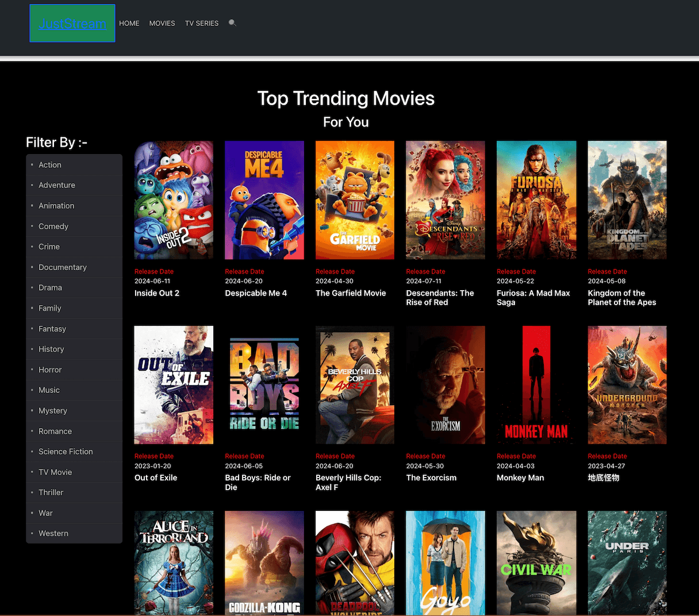Click the '地底怪物' title text
The height and width of the screenshot is (616, 699).
click(604, 478)
